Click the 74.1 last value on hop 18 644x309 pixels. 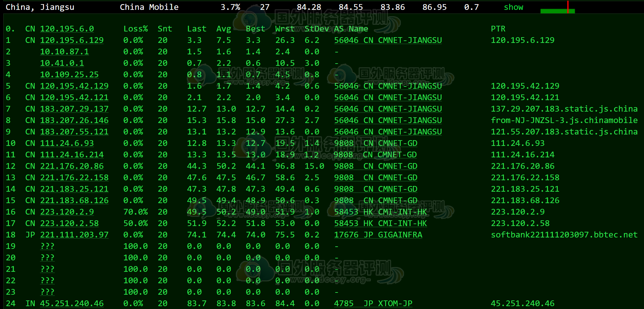pyautogui.click(x=197, y=235)
